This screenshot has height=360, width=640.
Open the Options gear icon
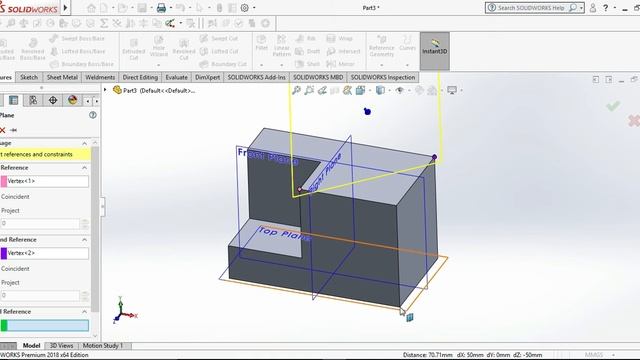point(244,8)
